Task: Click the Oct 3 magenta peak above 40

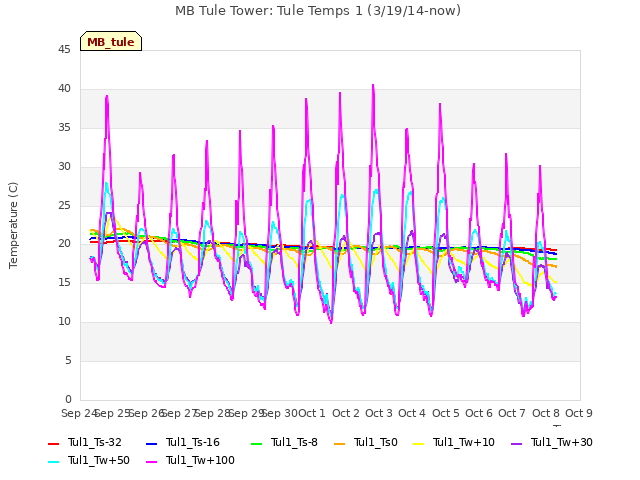Action: (373, 86)
